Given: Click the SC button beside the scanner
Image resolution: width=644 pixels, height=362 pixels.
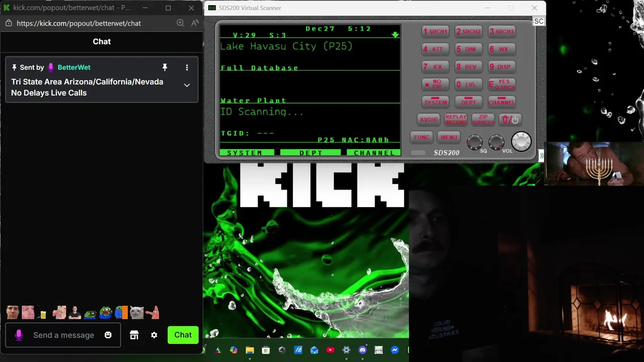Looking at the screenshot, I should 539,21.
